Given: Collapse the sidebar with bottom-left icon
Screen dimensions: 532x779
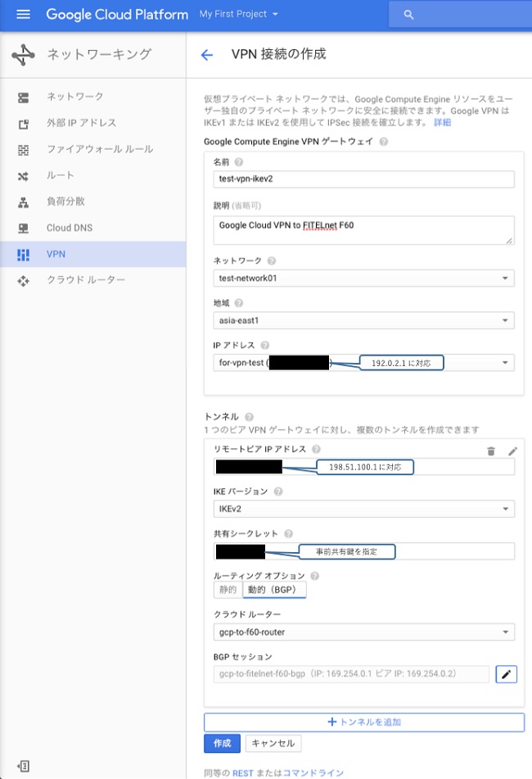Looking at the screenshot, I should click(24, 766).
